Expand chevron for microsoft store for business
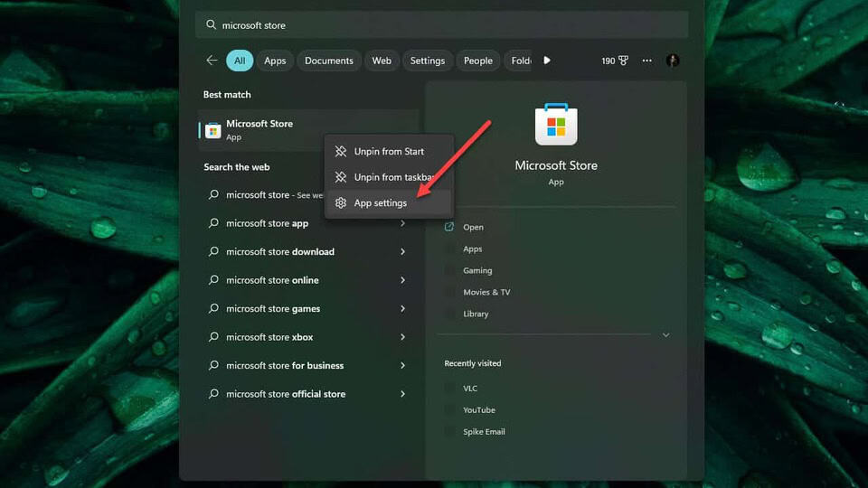Screen dimensions: 868x488 (x=402, y=366)
